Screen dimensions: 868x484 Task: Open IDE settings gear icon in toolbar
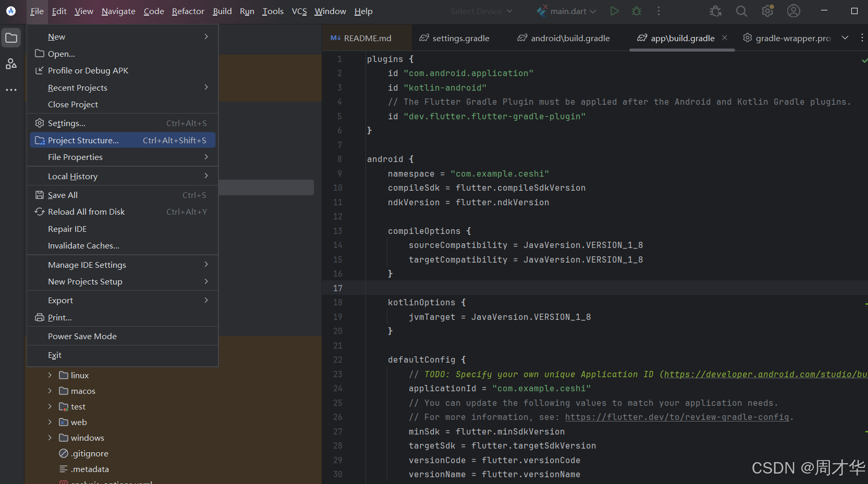pyautogui.click(x=767, y=11)
